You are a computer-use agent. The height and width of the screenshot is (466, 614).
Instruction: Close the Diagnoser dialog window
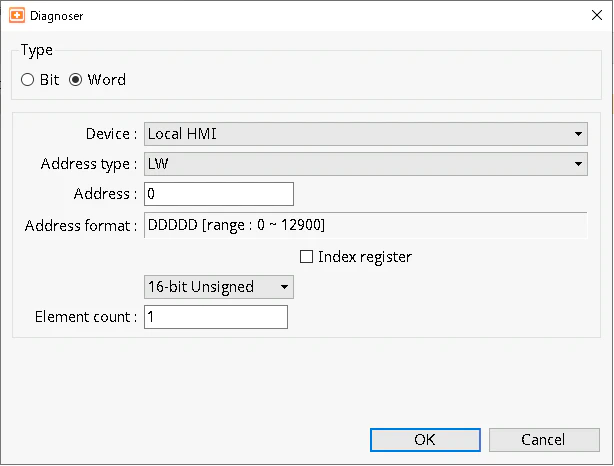(597, 15)
